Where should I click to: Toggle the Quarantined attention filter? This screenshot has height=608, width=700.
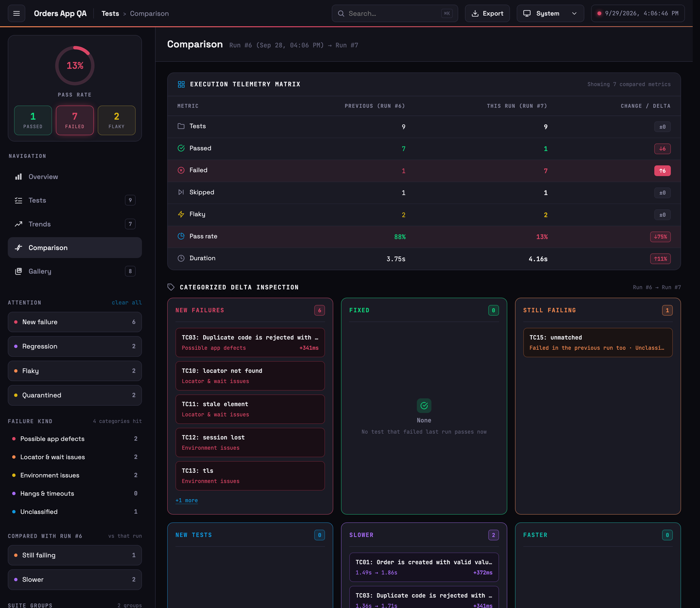coord(75,395)
